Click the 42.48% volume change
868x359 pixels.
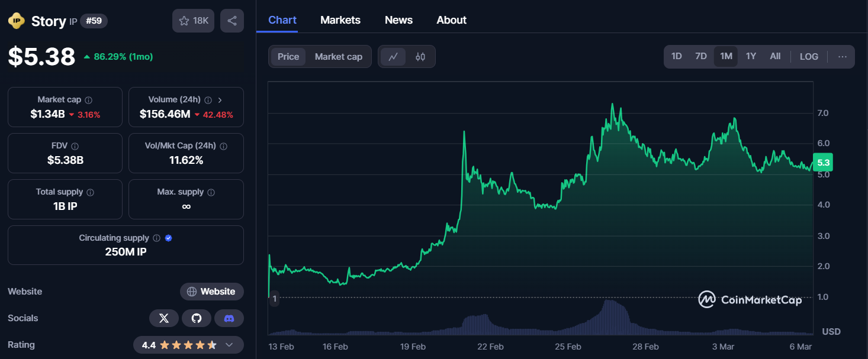(x=214, y=115)
